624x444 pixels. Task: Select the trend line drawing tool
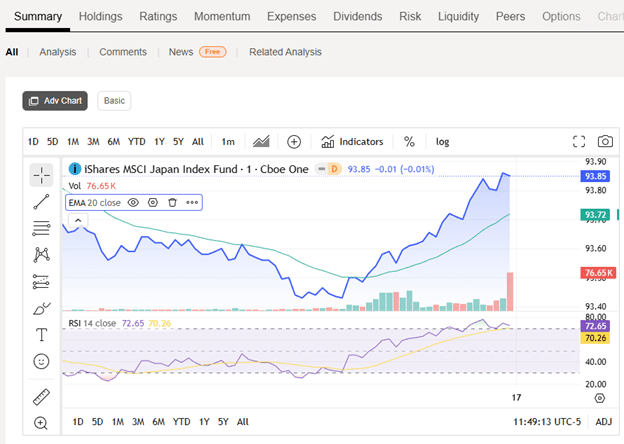click(41, 202)
